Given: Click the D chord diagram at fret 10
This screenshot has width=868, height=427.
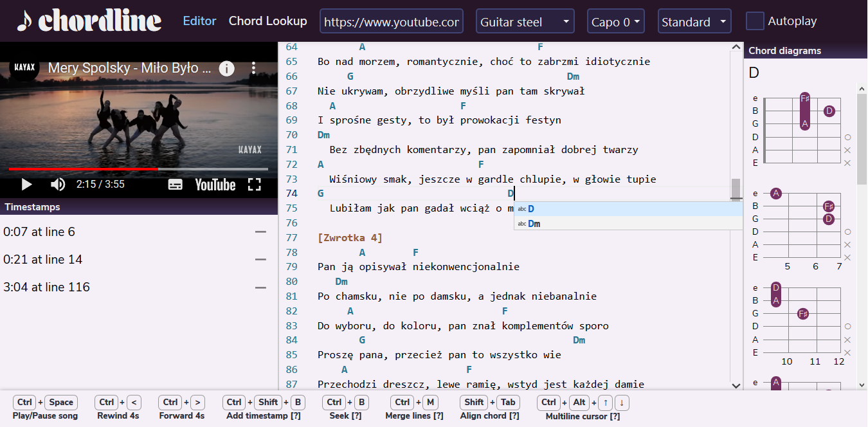Looking at the screenshot, I should pyautogui.click(x=802, y=325).
